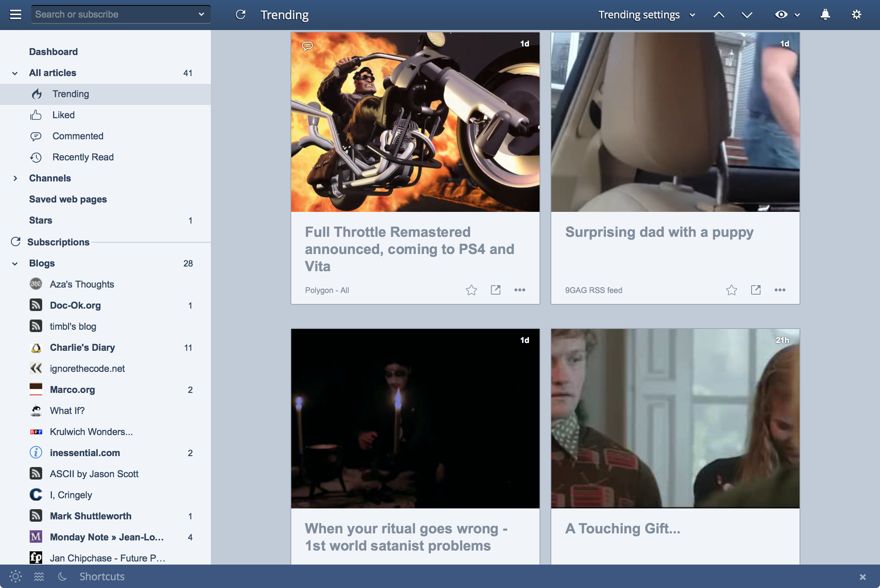Open the A Touching Gift... headline
The height and width of the screenshot is (588, 880).
click(623, 528)
